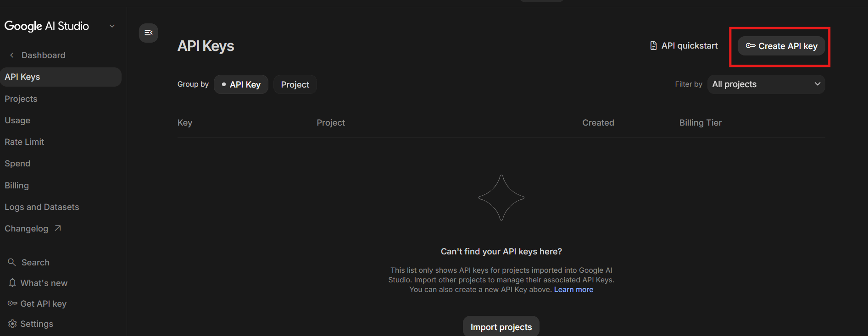
Task: Click the gear icon for Settings
Action: [12, 324]
